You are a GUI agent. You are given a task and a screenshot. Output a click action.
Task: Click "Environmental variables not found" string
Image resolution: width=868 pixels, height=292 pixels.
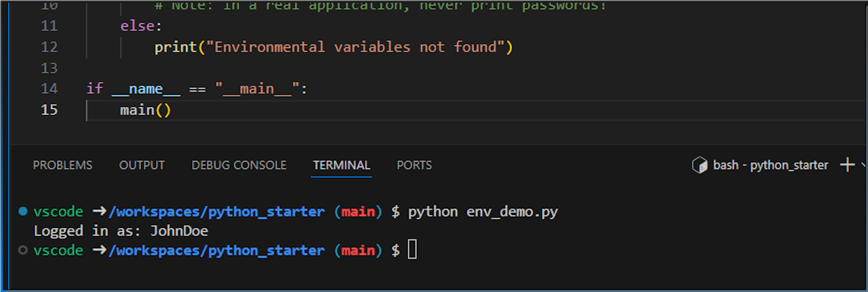pos(355,47)
